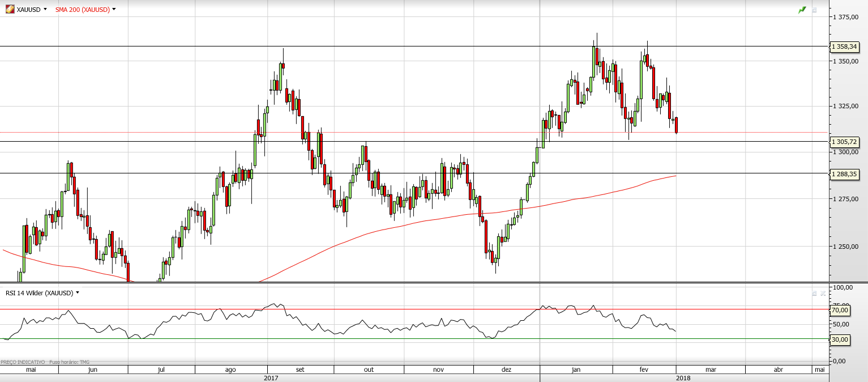Click the 1 300,00 price axis label
Screen dimensions: 868x382
click(x=846, y=152)
